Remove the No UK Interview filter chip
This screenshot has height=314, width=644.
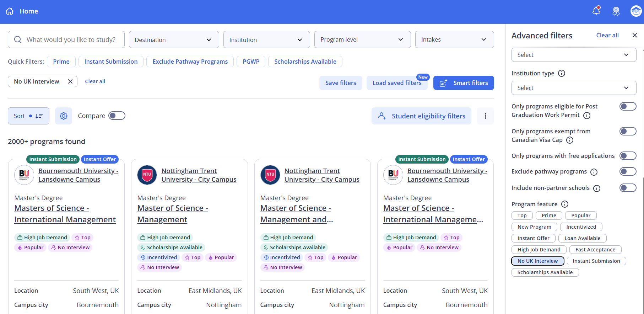(x=70, y=81)
